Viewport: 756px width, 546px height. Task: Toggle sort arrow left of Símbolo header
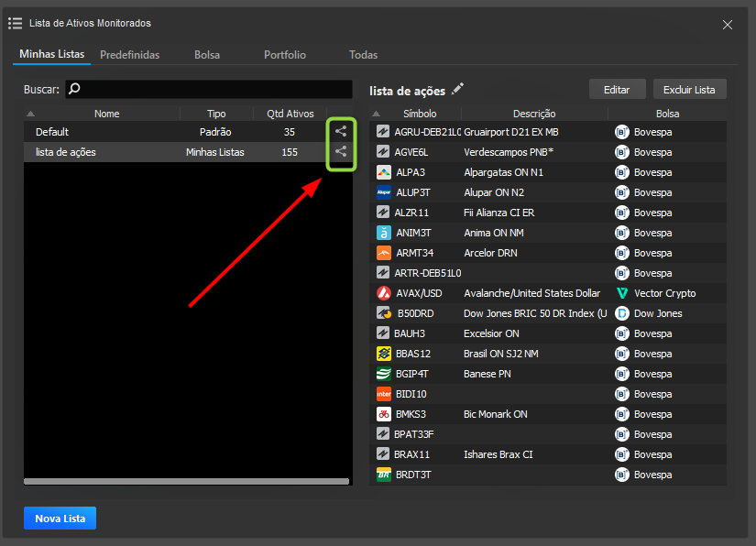pyautogui.click(x=376, y=114)
